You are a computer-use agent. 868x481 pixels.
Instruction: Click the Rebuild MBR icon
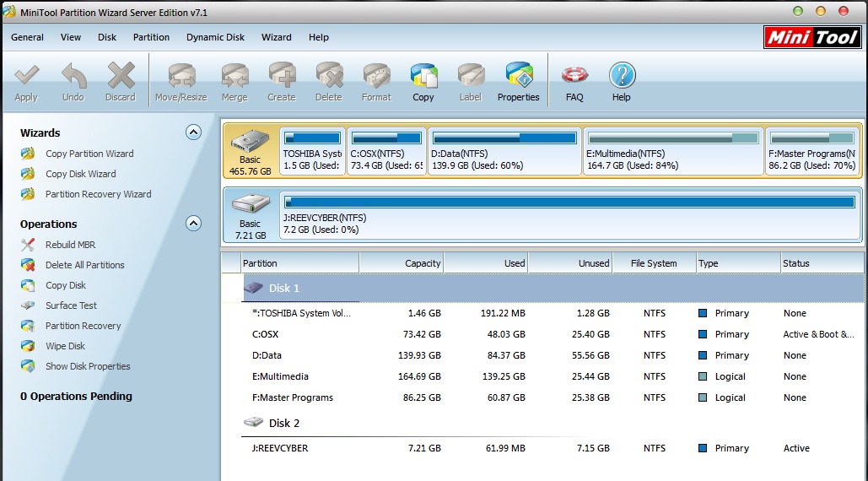[28, 245]
